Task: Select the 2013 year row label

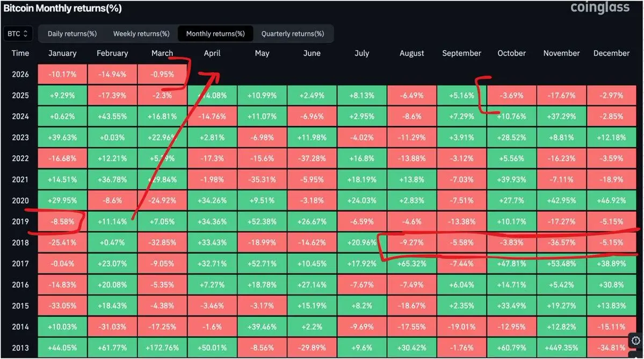Action: (20, 348)
